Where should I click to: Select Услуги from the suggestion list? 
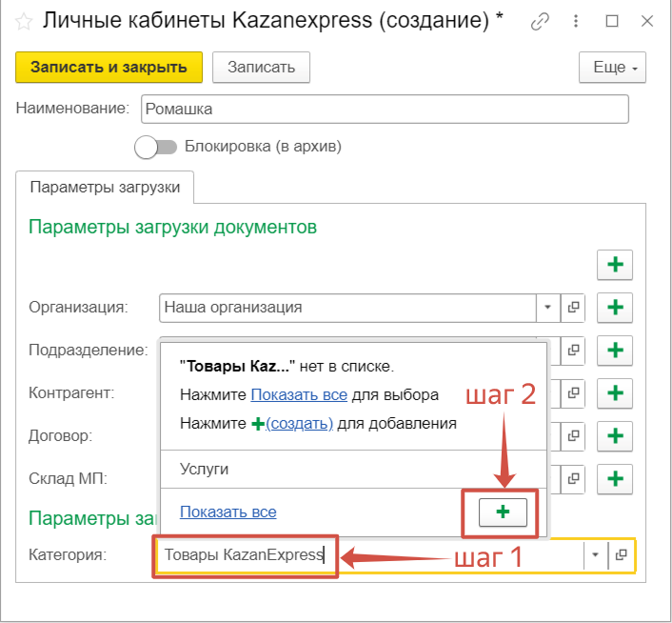coord(204,469)
